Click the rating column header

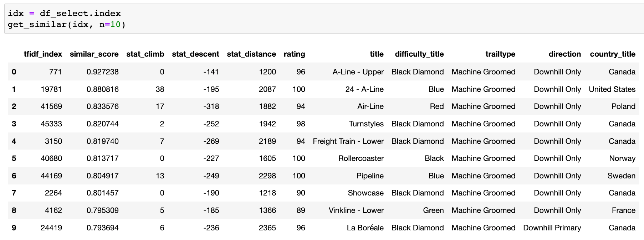[294, 54]
